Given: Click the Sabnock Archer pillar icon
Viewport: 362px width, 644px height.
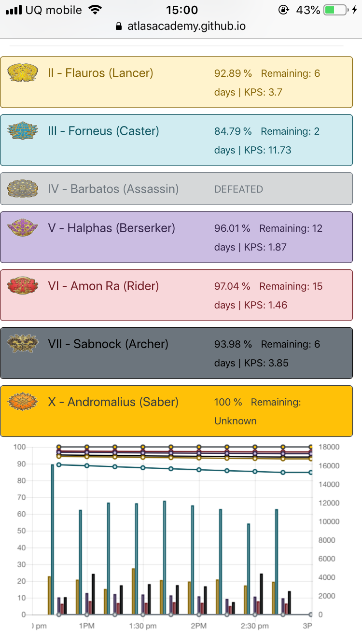Looking at the screenshot, I should (23, 344).
